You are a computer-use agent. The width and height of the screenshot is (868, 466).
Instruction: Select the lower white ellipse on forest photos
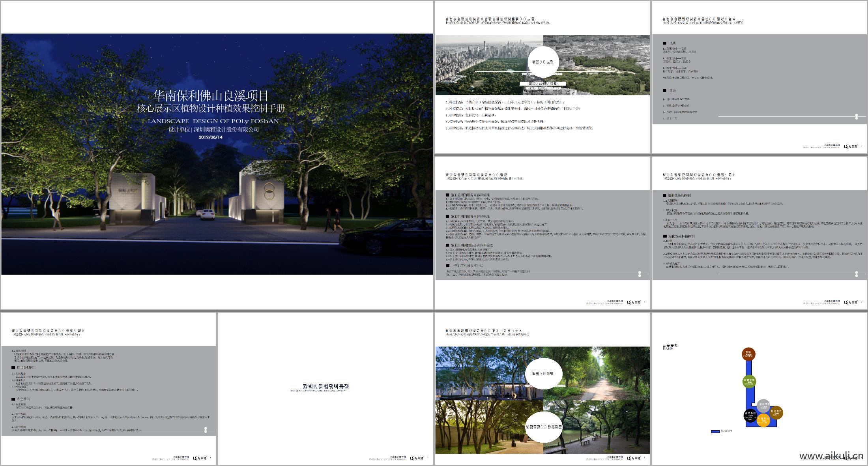point(543,427)
